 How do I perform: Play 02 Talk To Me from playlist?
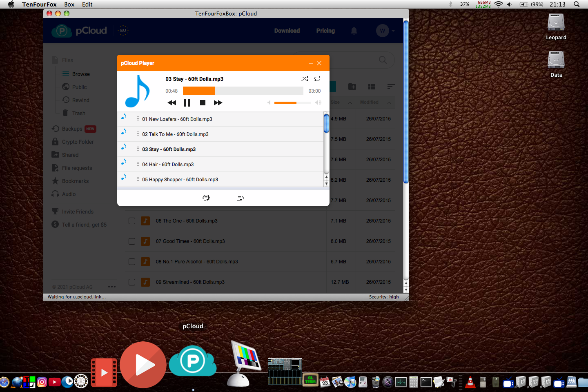tap(220, 134)
